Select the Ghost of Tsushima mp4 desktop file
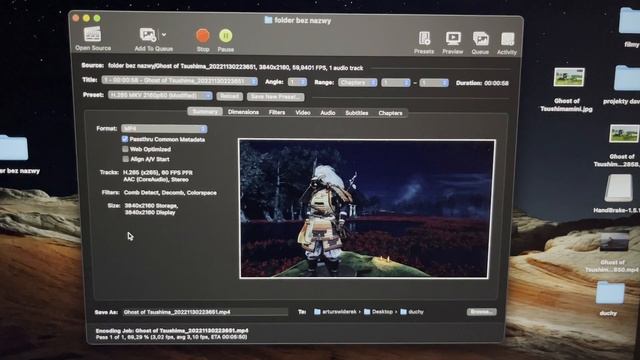This screenshot has width=640, height=360. pos(614,242)
